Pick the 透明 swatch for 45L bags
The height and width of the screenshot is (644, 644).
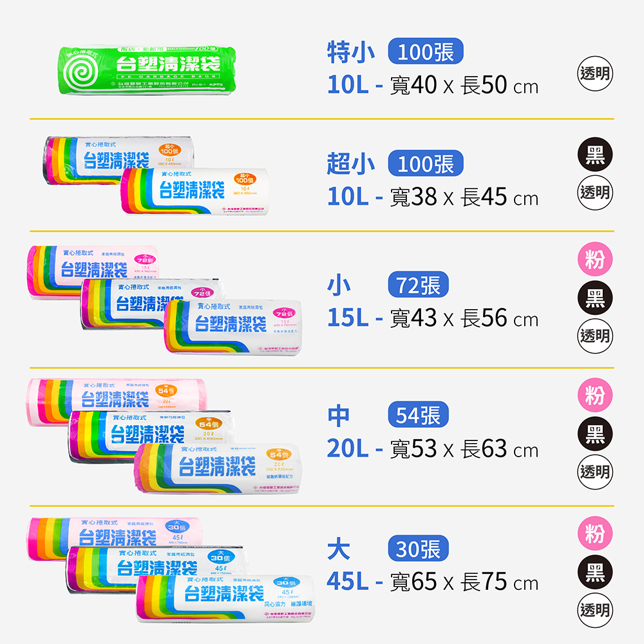click(594, 609)
